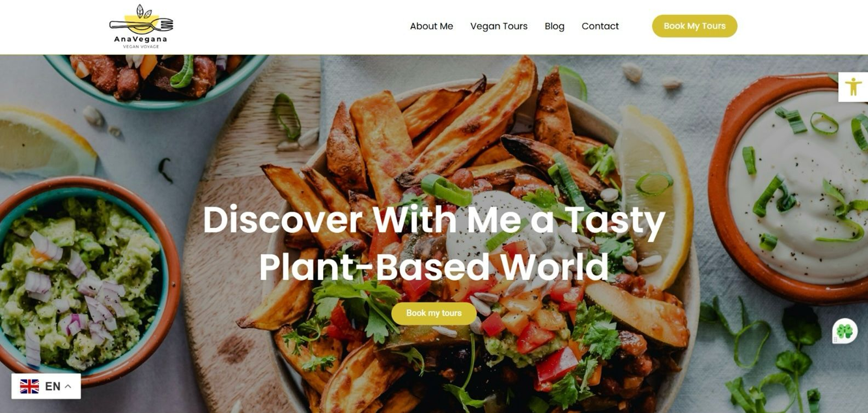Viewport: 868px width, 413px height.
Task: Click the Vegan Voyage tagline under logo
Action: pyautogui.click(x=141, y=47)
